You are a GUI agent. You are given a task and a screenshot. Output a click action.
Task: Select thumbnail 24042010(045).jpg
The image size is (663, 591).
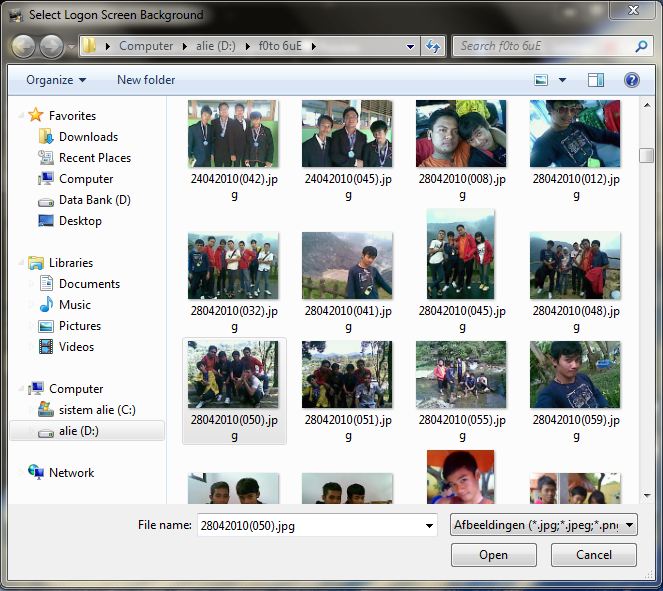(x=347, y=134)
